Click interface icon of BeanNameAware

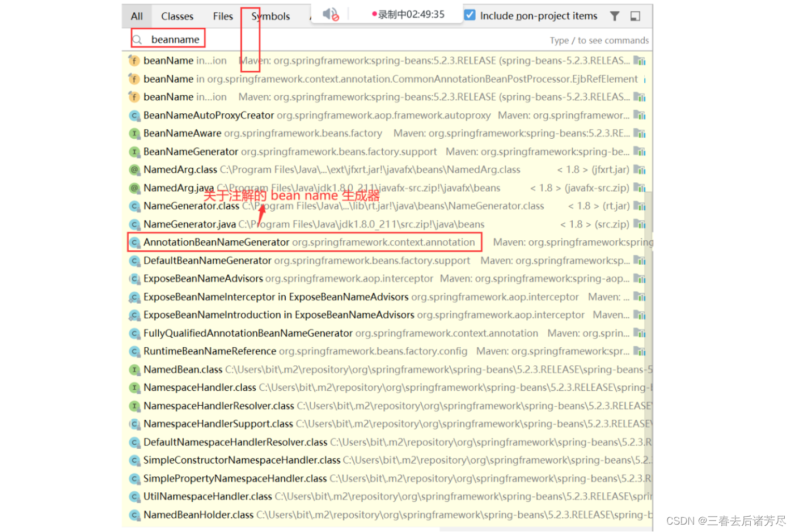(134, 134)
